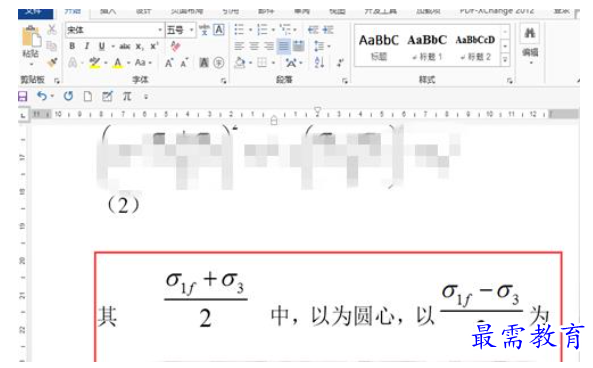The image size is (593, 368).
Task: Apply paragraph shading paint bucket
Action: pos(240,62)
